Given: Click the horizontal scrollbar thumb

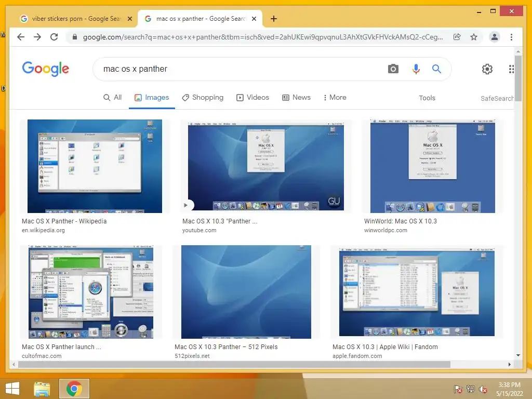Looking at the screenshot, I should click(x=234, y=364).
